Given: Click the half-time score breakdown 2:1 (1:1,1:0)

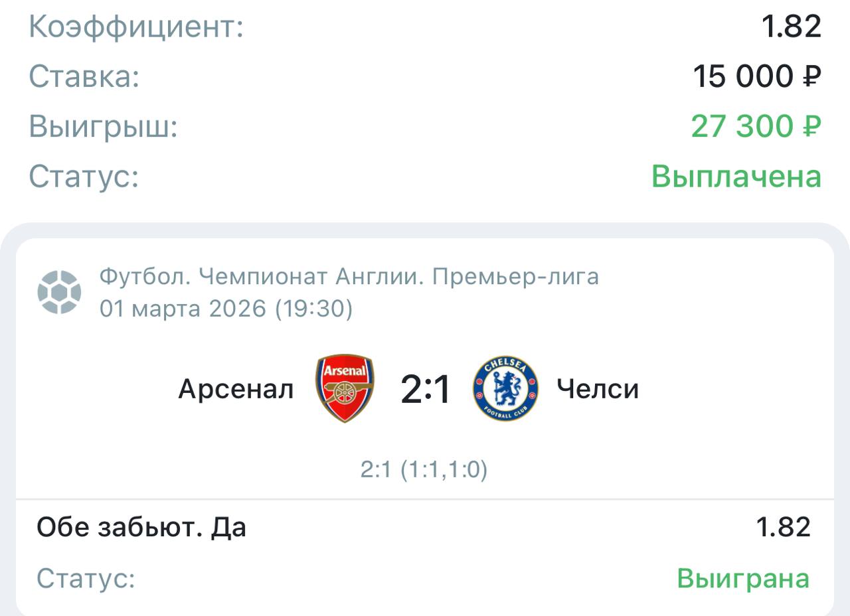Looking at the screenshot, I should 424,470.
